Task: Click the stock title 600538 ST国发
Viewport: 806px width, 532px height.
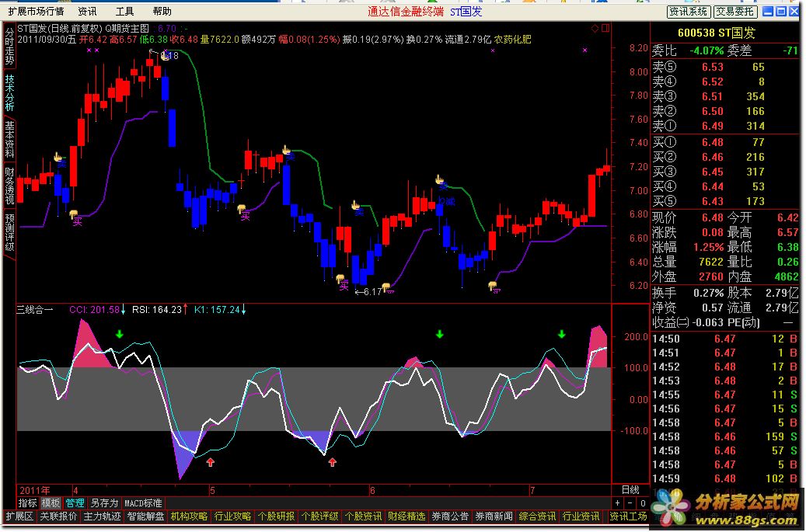Action: [716, 33]
